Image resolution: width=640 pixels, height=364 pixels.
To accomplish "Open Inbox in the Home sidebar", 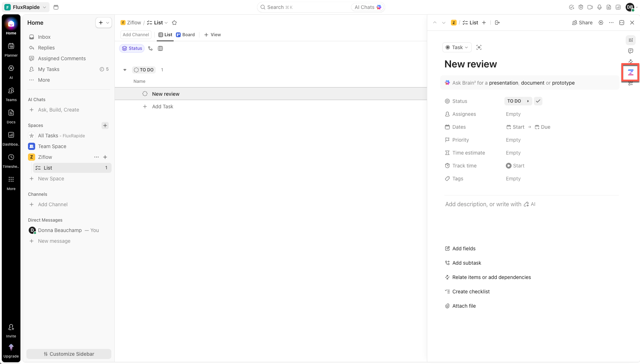I will tap(69, 37).
